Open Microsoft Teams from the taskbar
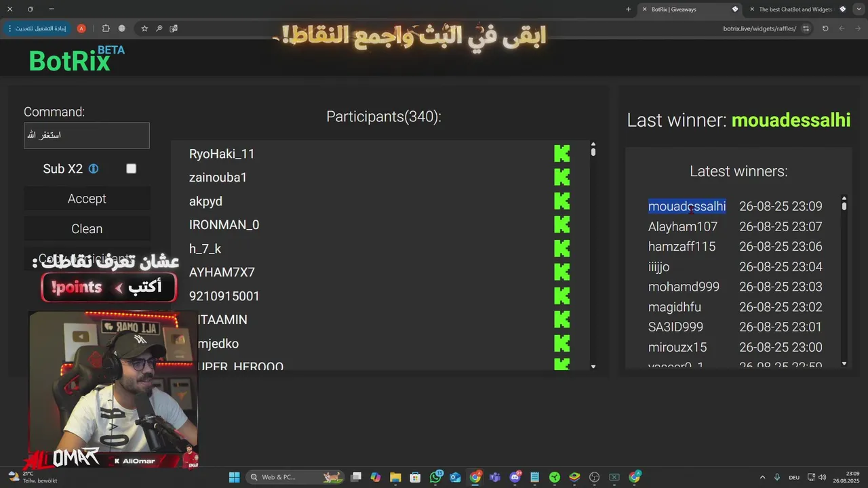This screenshot has width=868, height=488. point(495,477)
